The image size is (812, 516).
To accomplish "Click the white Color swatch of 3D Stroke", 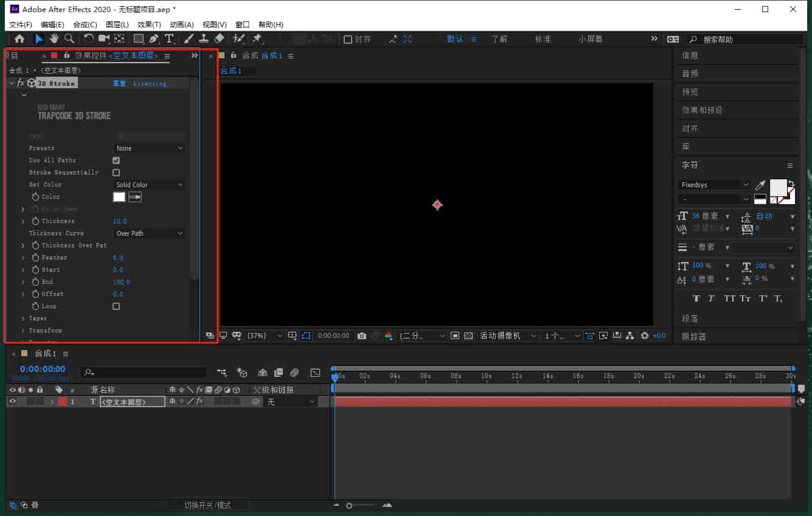I will [x=119, y=197].
